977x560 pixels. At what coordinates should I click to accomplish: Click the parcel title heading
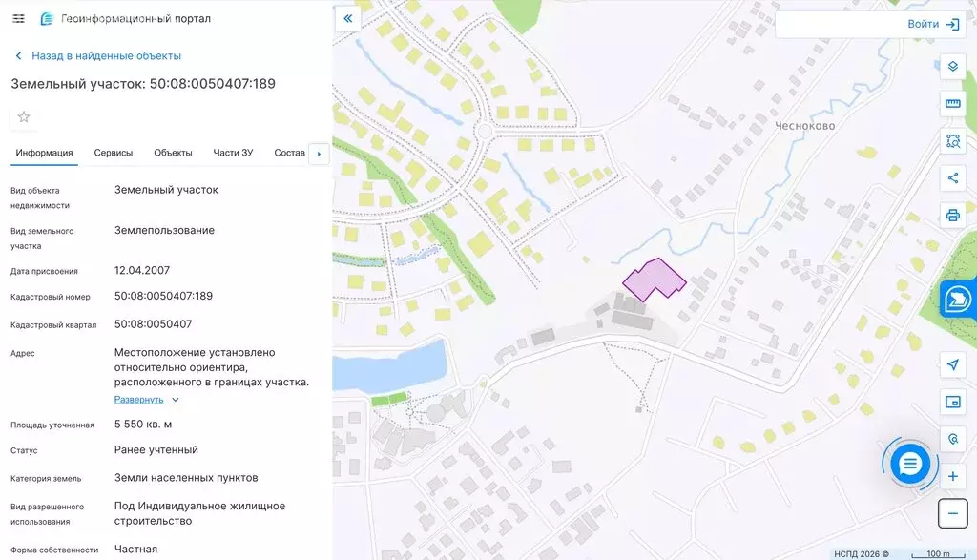(143, 83)
